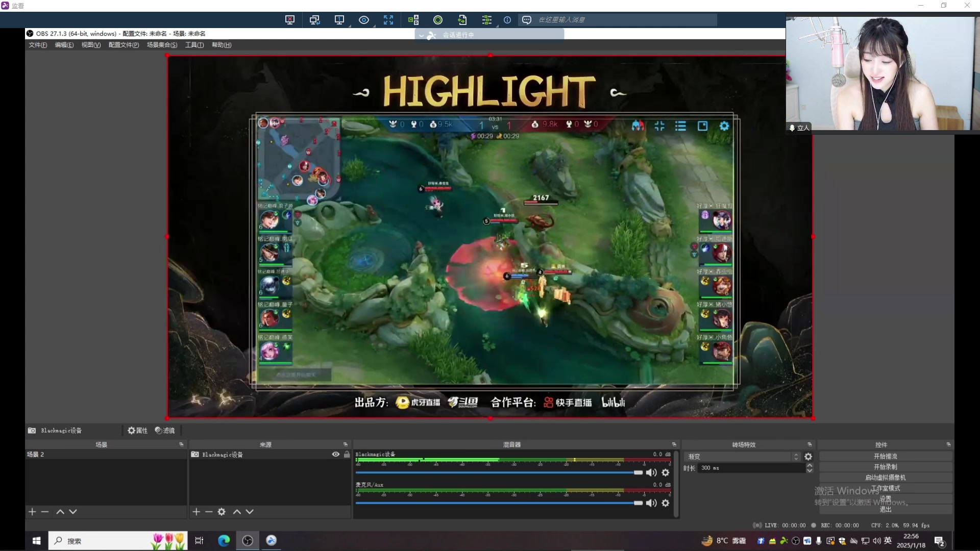Click the green circle record icon in the remote toolbar

[x=438, y=20]
